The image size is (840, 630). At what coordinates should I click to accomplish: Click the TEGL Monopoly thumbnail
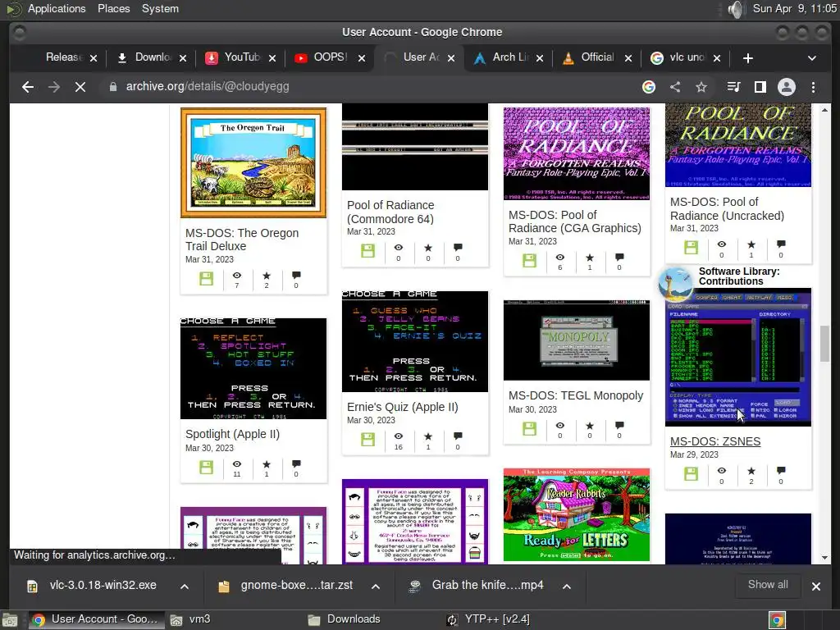tap(577, 340)
